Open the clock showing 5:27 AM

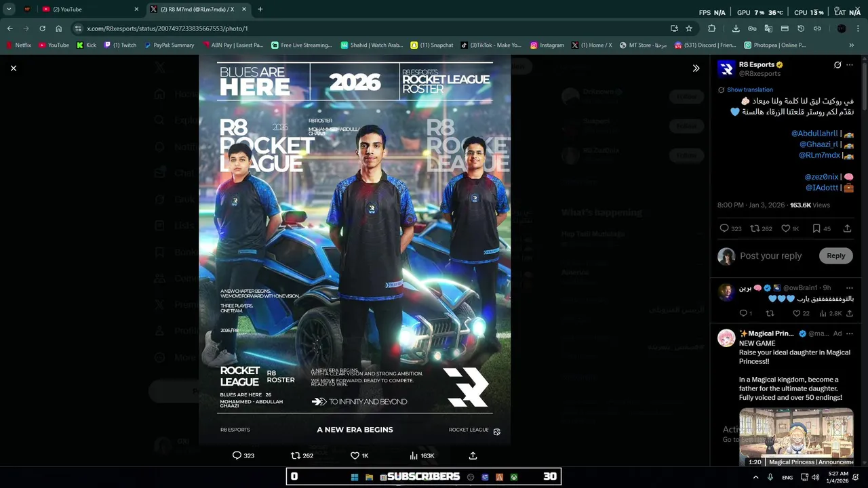[x=838, y=477]
